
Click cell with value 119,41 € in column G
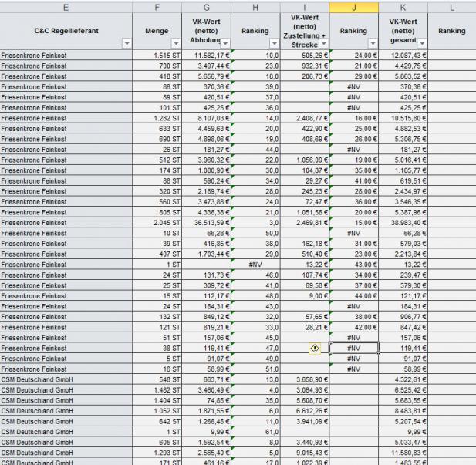tap(207, 348)
